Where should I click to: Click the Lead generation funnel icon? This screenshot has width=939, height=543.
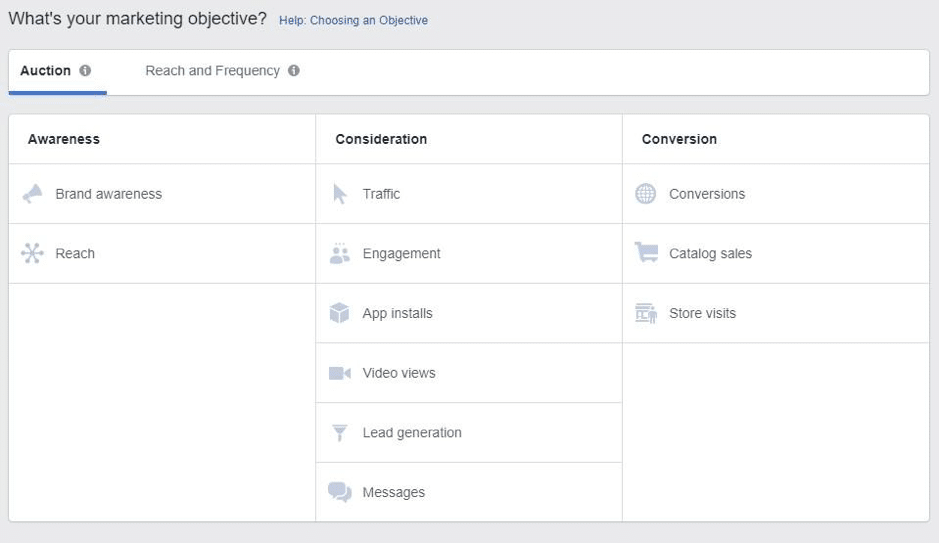pos(340,433)
